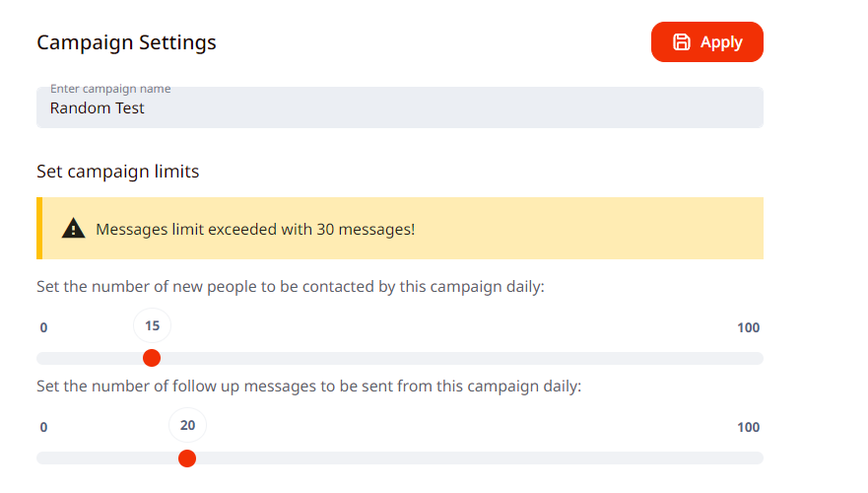Click the red handle of new people slider

pyautogui.click(x=152, y=358)
